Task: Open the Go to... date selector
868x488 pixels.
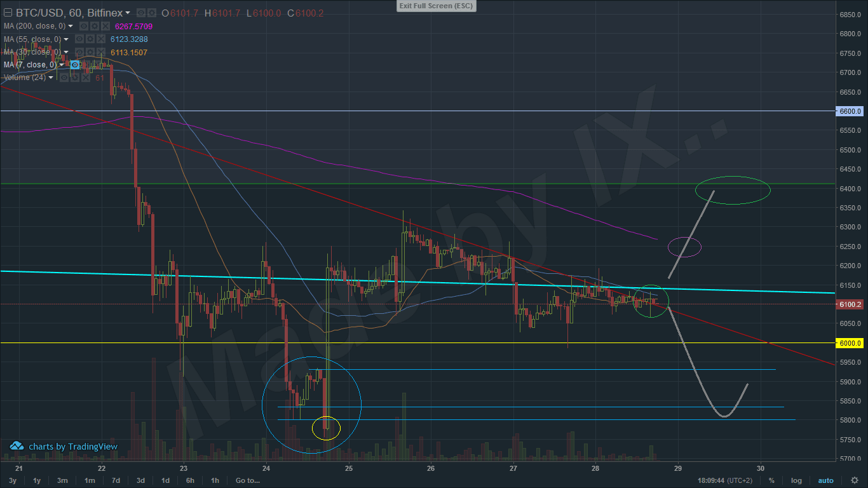Action: (247, 480)
